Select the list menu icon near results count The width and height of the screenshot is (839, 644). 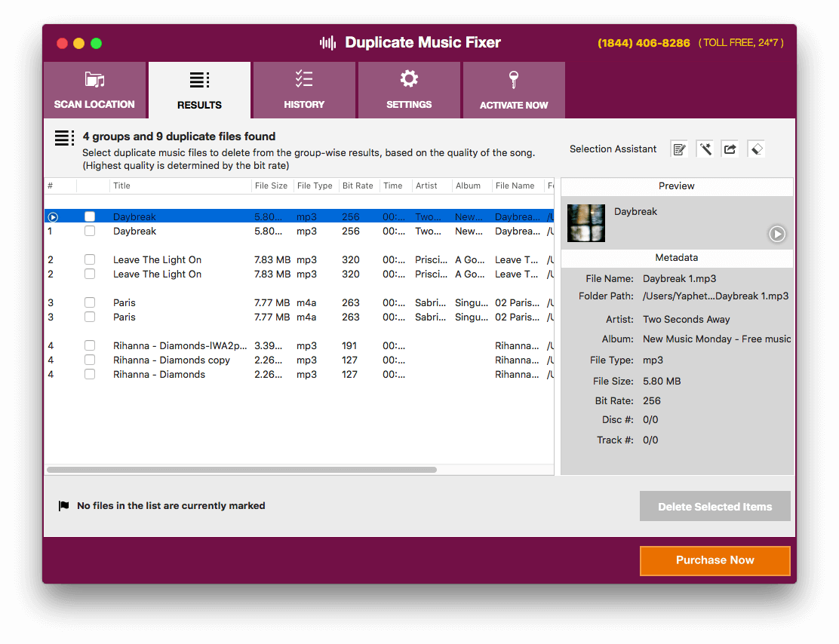point(64,138)
